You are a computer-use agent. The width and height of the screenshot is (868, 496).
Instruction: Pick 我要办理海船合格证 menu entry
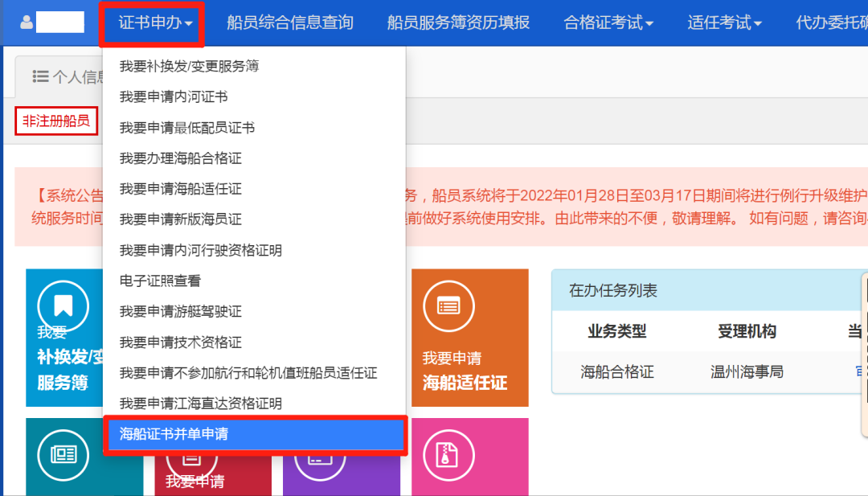180,158
